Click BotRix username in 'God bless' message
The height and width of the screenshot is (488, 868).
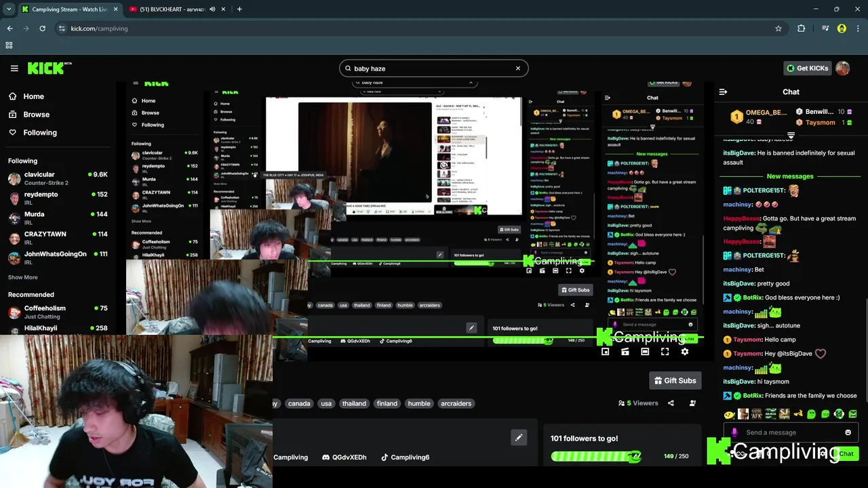click(752, 298)
